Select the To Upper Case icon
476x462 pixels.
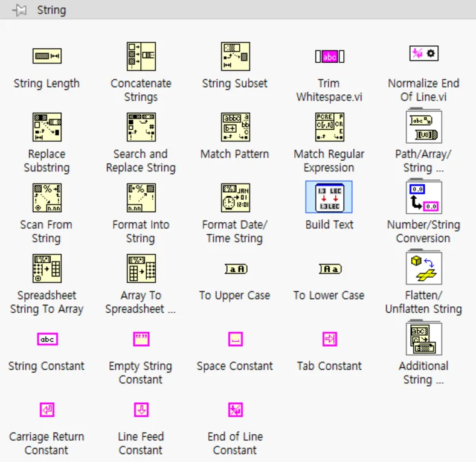(x=236, y=269)
